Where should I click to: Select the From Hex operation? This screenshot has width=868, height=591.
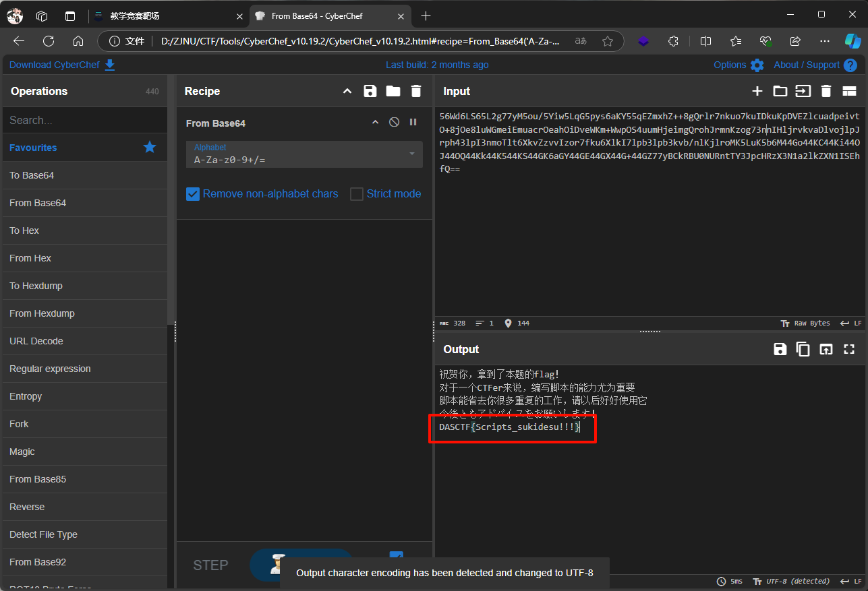[85, 258]
